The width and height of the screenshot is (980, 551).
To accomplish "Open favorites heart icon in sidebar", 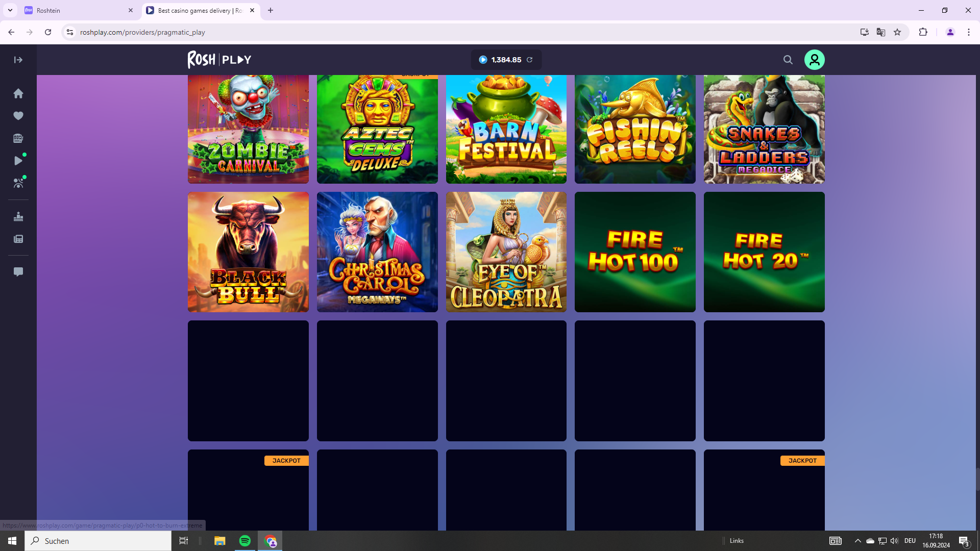I will [18, 116].
